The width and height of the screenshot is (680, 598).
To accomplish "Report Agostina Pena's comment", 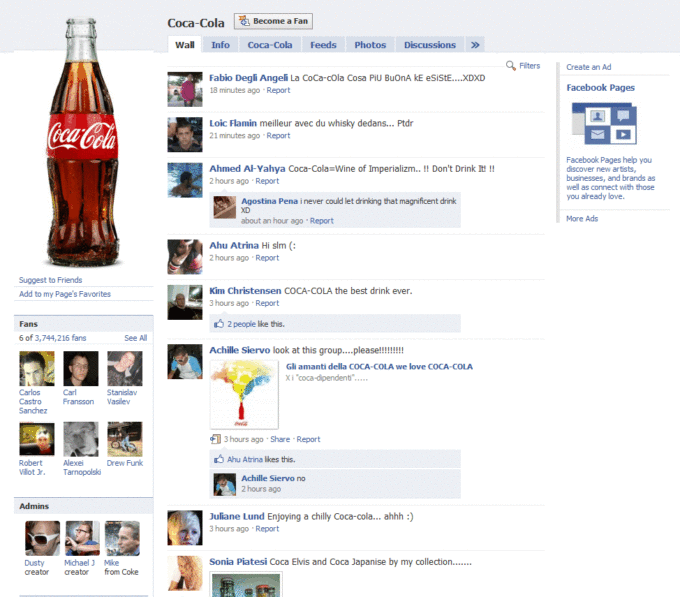I will tap(321, 221).
